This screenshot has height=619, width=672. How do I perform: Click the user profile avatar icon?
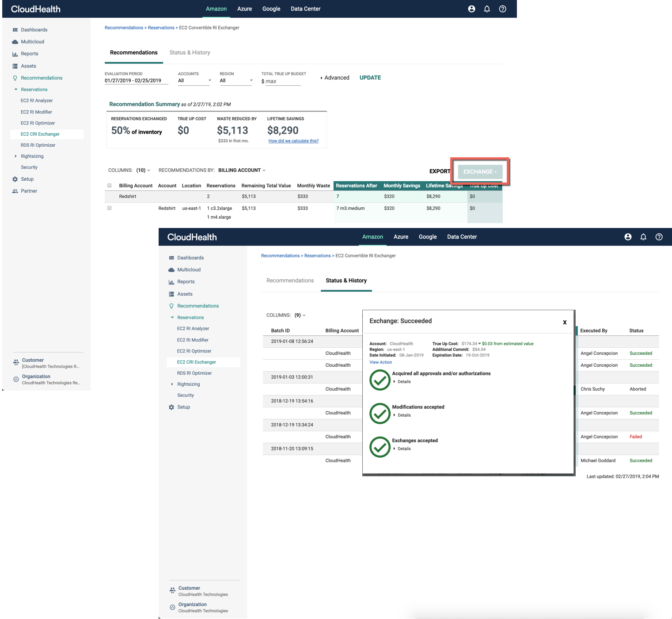pyautogui.click(x=471, y=8)
